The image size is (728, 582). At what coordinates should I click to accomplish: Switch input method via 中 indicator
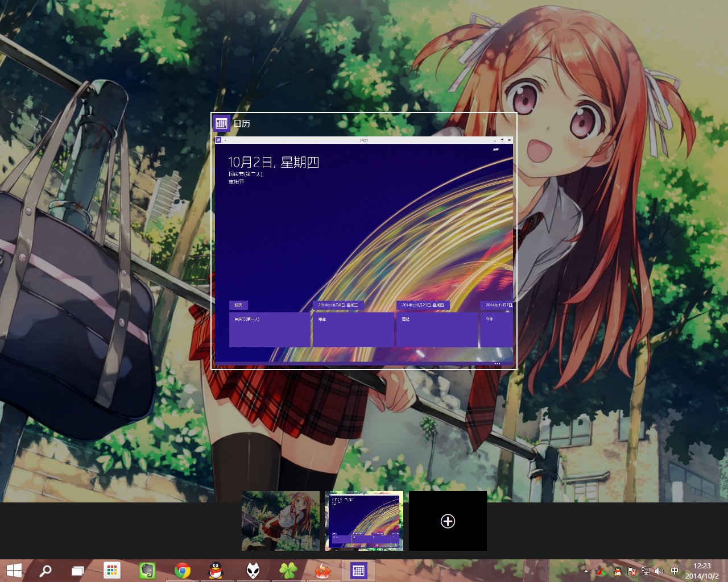tap(675, 571)
